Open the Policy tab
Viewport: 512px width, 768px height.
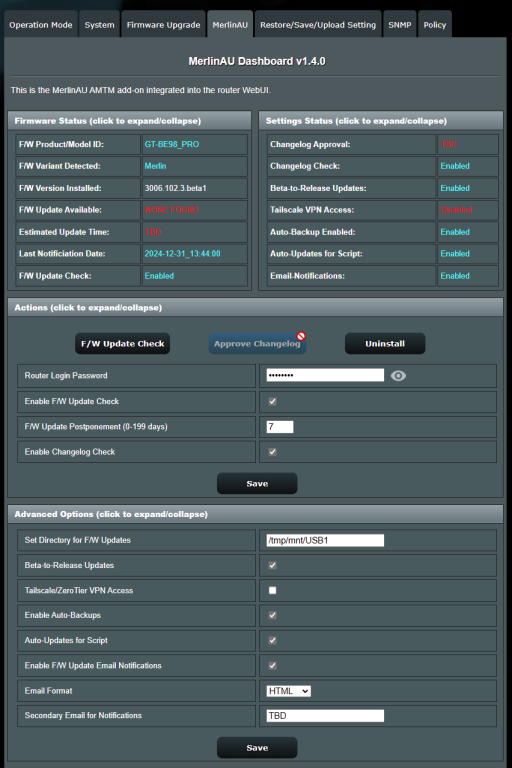[x=435, y=24]
